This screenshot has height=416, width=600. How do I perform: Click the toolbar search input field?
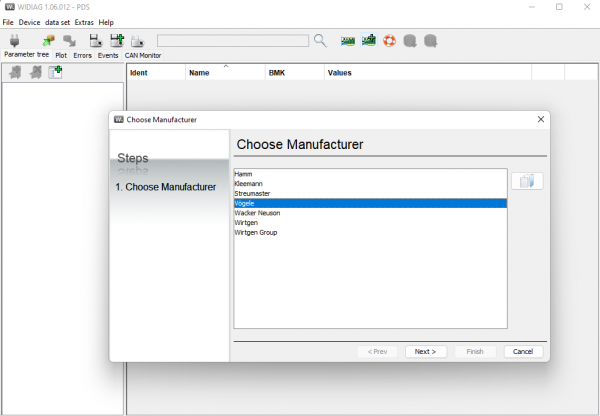coord(232,41)
